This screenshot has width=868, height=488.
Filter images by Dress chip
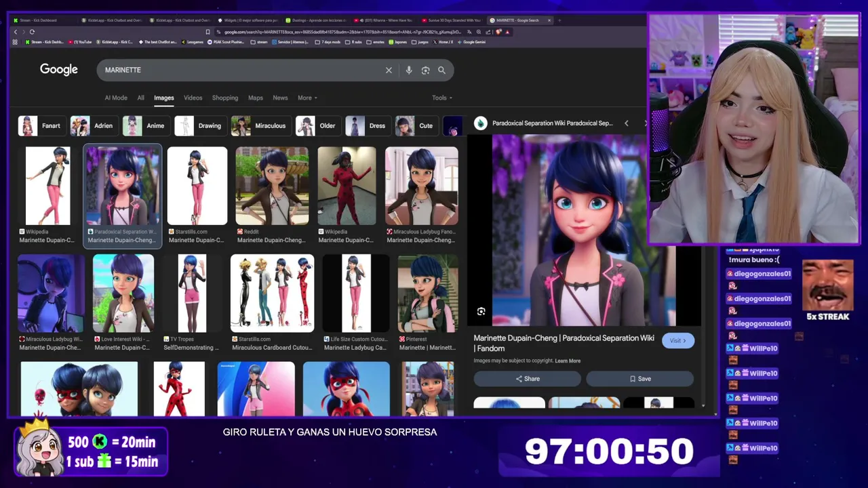(x=367, y=126)
